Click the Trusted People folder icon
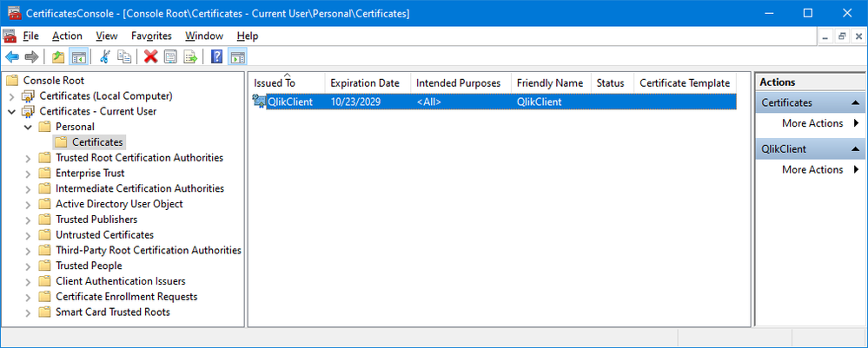 click(45, 266)
